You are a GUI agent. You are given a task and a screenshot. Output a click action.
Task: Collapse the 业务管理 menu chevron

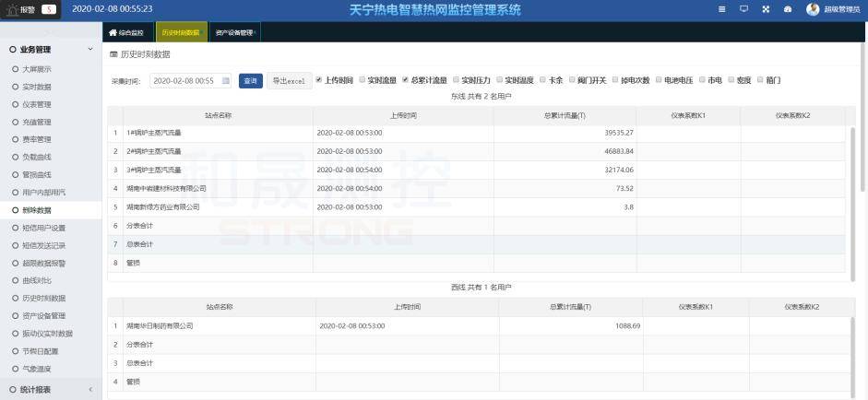[x=90, y=49]
